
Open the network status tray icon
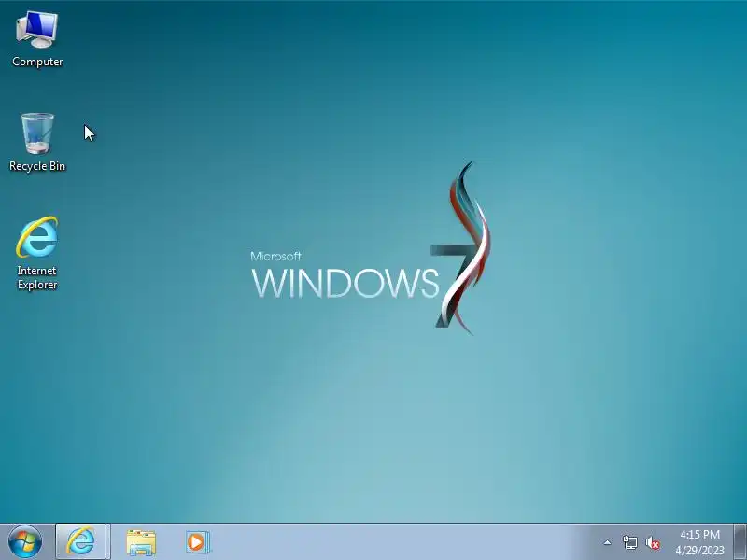(x=630, y=542)
